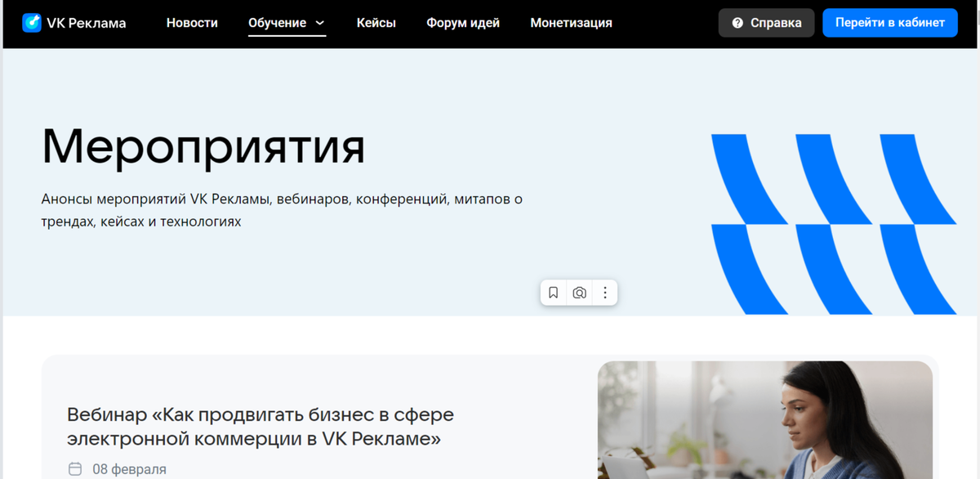This screenshot has width=980, height=479.
Task: Click the camera screenshot icon
Action: 579,293
